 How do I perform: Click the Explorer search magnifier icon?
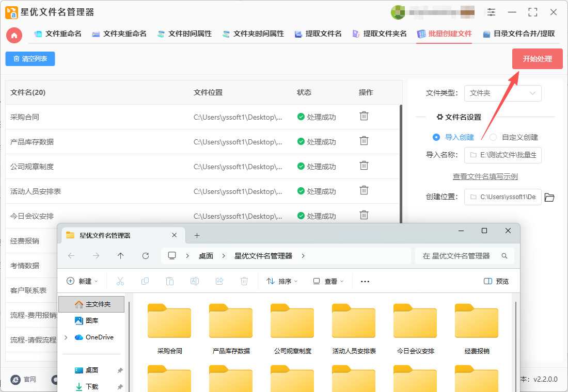504,256
